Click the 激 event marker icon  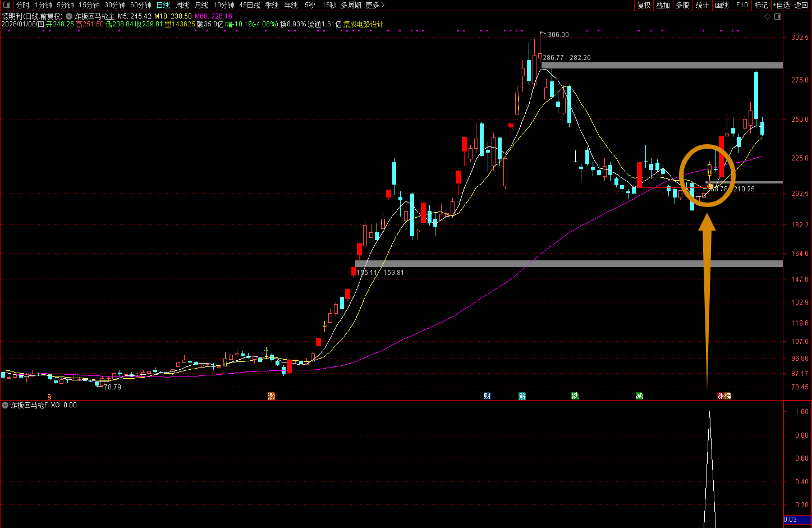click(272, 396)
